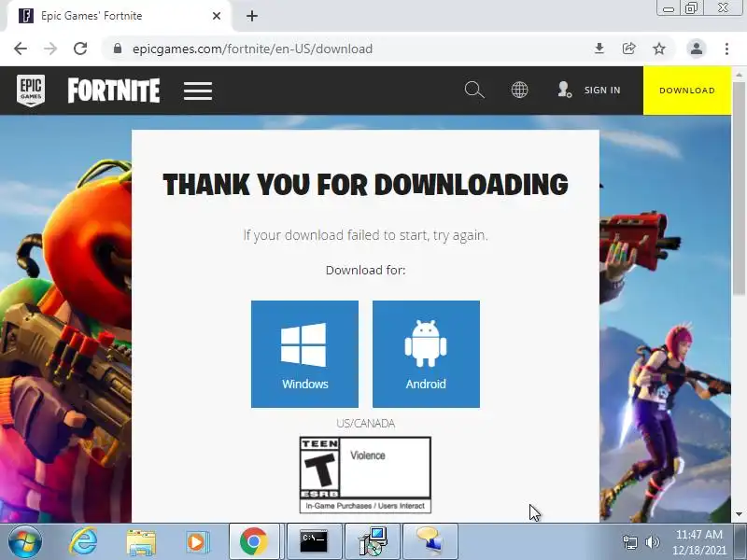Open the Chrome downloads icon
This screenshot has width=747, height=560.
pyautogui.click(x=599, y=49)
